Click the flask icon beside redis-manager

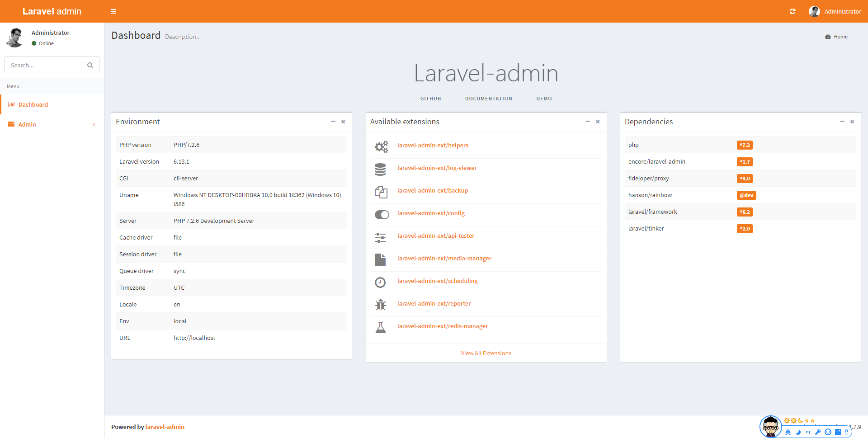click(381, 327)
